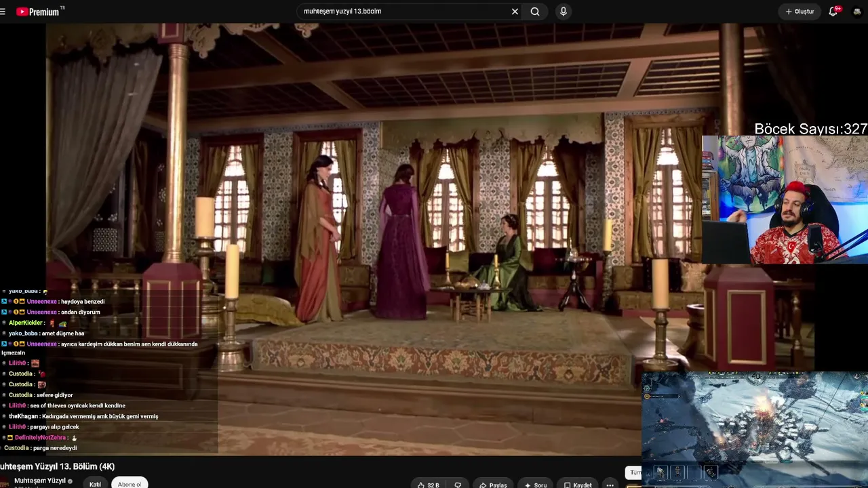Like the video showing 32 B
The width and height of the screenshot is (868, 488).
(x=428, y=485)
